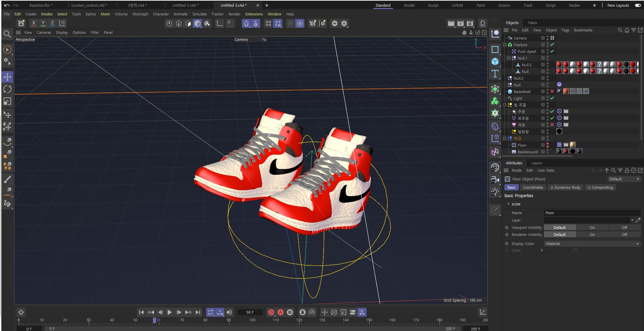This screenshot has width=644, height=331.
Task: Open the Layer dropdown arrow
Action: 632,220
